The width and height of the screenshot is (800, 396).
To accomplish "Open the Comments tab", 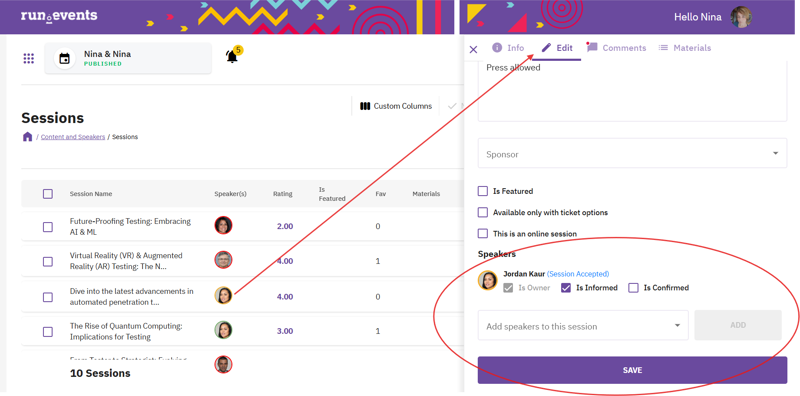I will point(616,48).
